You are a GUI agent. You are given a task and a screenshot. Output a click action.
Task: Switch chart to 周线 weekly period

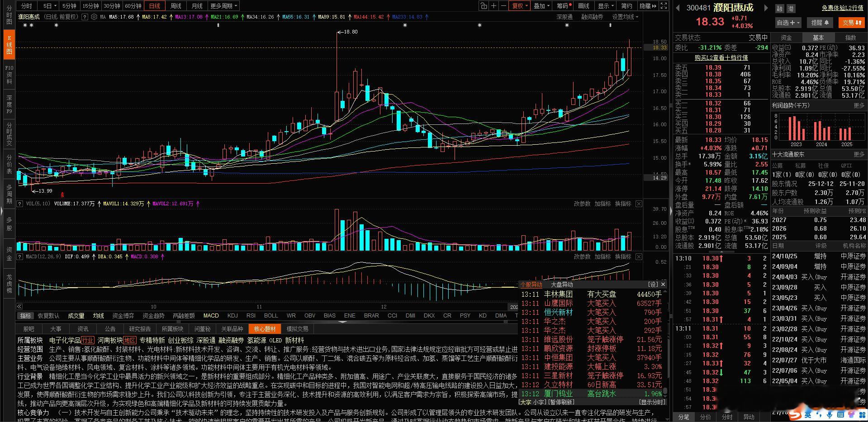point(175,6)
